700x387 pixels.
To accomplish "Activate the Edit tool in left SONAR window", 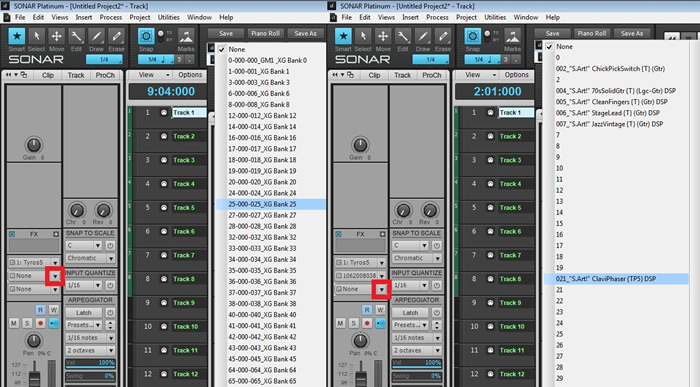I will click(76, 36).
